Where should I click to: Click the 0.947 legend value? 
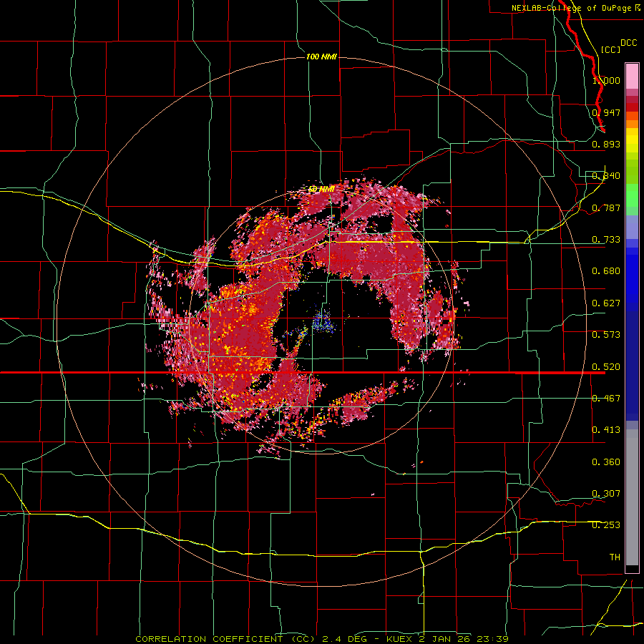point(606,112)
